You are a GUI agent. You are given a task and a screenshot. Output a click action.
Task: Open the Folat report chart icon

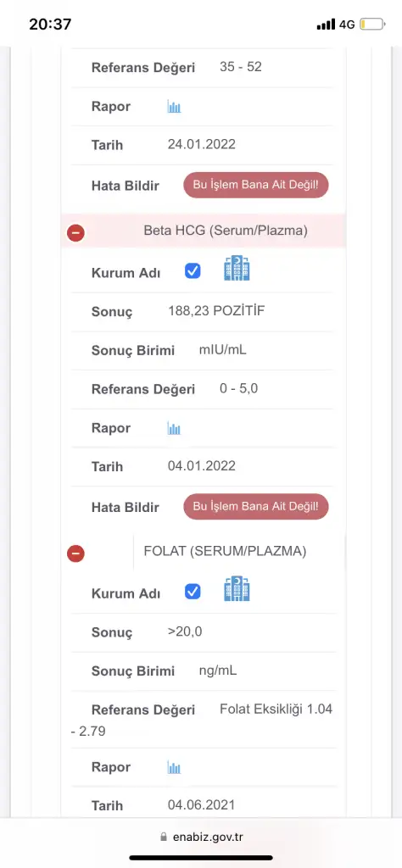(174, 767)
